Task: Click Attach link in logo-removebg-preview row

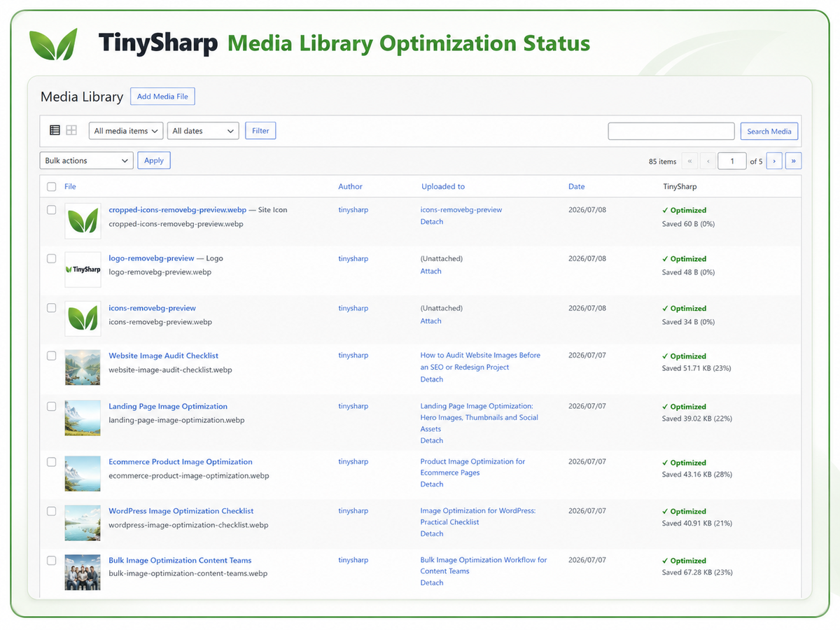Action: coord(430,271)
